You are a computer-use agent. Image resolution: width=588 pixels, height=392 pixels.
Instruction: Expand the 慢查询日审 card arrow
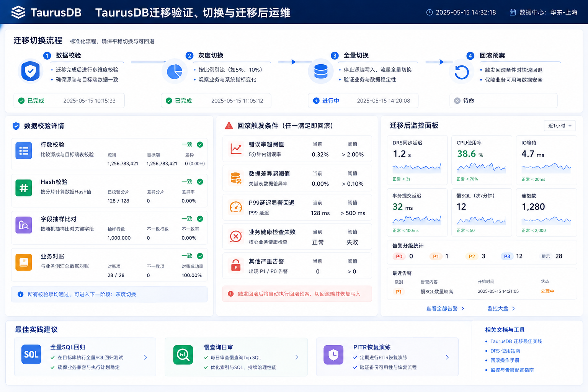[297, 357]
